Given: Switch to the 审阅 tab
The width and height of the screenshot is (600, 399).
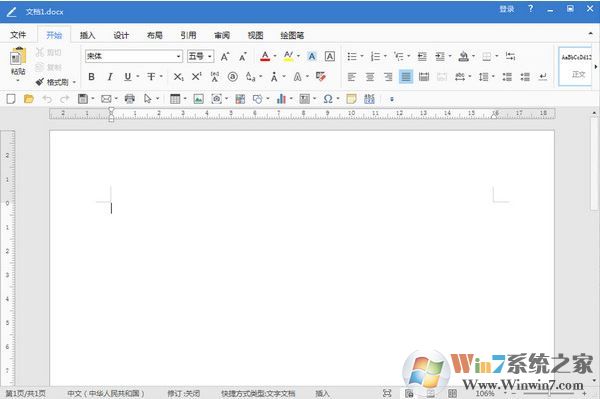Looking at the screenshot, I should click(x=222, y=35).
